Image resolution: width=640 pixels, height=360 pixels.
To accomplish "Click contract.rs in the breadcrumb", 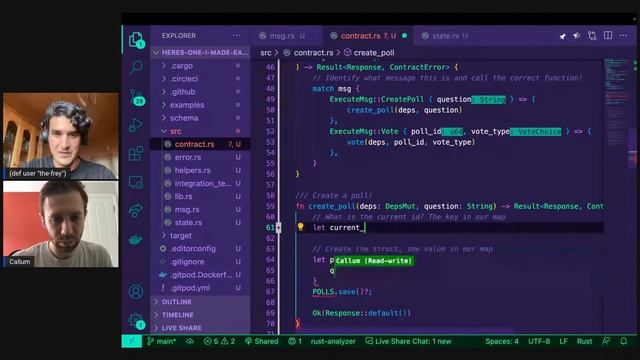I will click(313, 53).
